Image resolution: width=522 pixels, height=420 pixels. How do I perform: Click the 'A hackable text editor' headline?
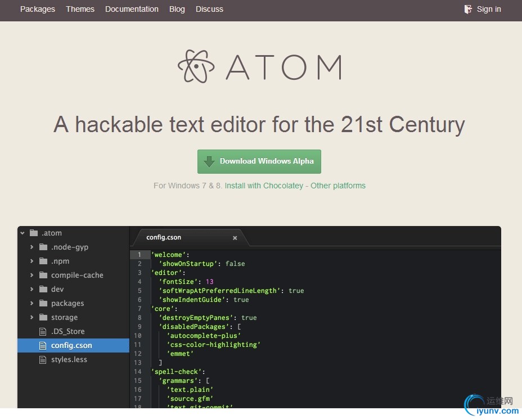tap(259, 124)
